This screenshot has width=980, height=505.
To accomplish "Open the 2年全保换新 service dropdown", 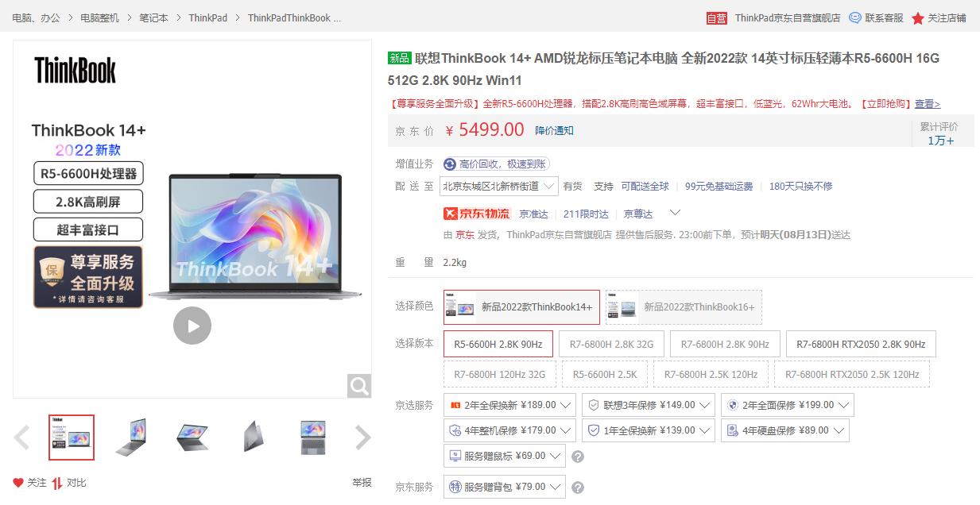I will 509,405.
